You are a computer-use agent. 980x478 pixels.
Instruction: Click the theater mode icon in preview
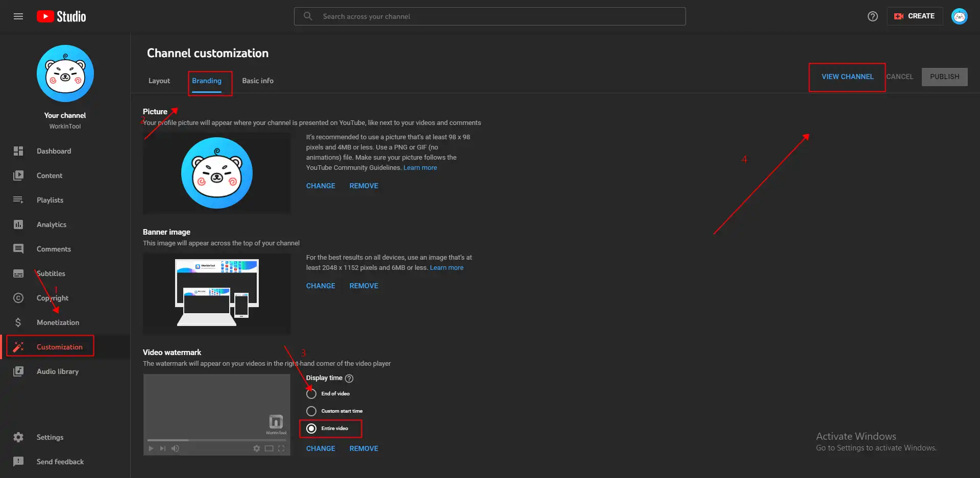click(x=269, y=448)
